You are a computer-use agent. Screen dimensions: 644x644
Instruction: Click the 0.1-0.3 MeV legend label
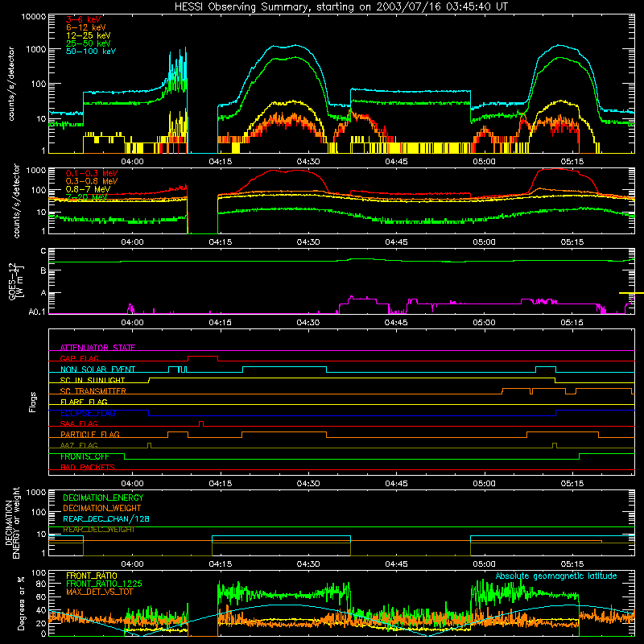[92, 173]
